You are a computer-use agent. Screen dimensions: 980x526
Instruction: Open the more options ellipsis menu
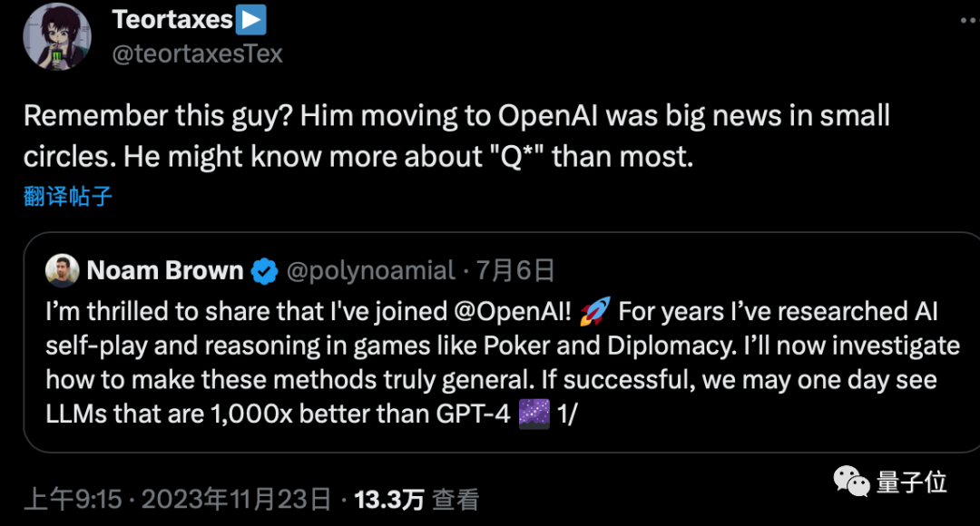tap(969, 20)
